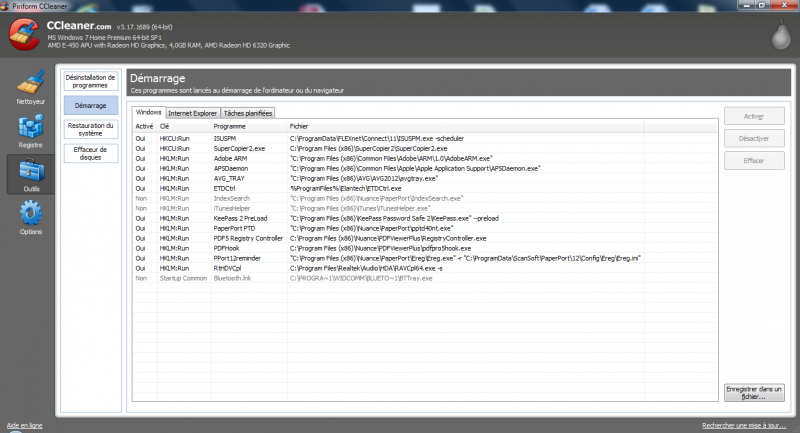Open the Aide en ligne link
The height and width of the screenshot is (433, 800).
[25, 425]
